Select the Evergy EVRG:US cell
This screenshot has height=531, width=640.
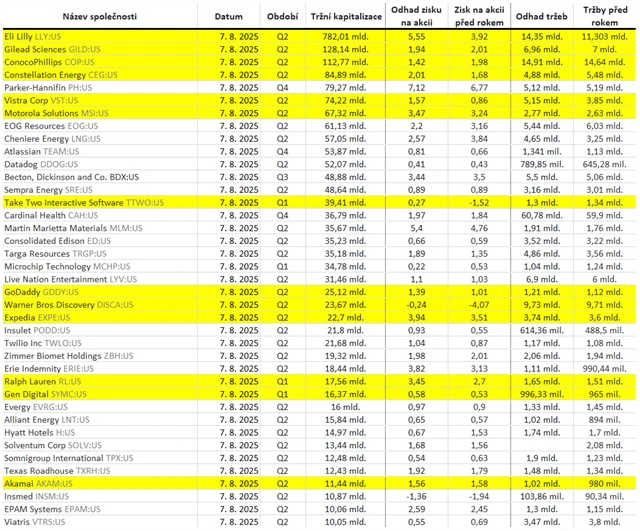(x=100, y=407)
